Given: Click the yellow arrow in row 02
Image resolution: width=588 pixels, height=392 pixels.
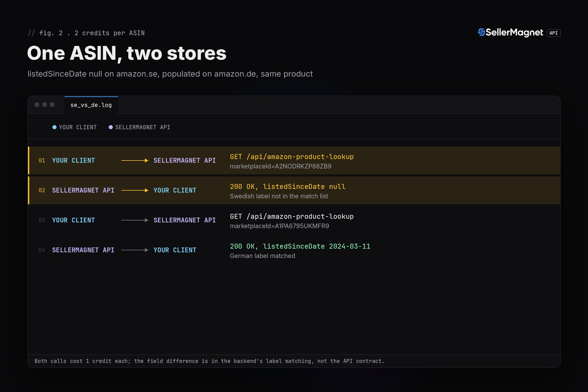Looking at the screenshot, I should 135,190.
